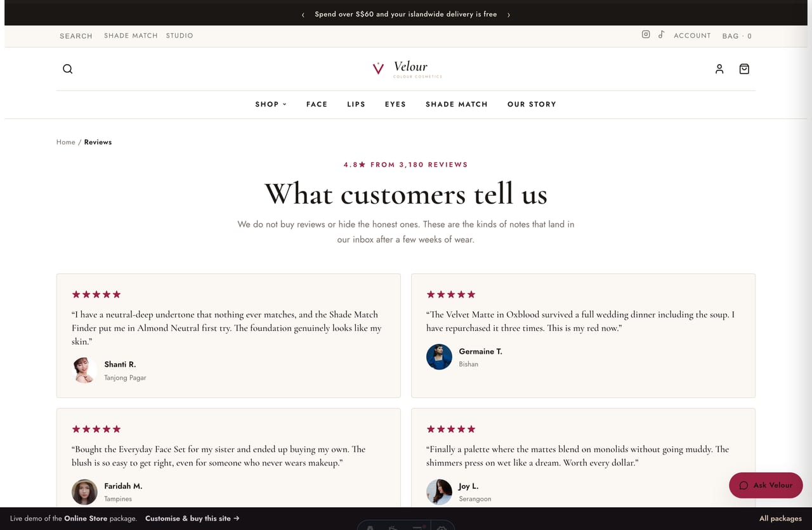Image resolution: width=812 pixels, height=530 pixels.
Task: Click the star rating on Germaine T.'s review
Action: pyautogui.click(x=451, y=294)
